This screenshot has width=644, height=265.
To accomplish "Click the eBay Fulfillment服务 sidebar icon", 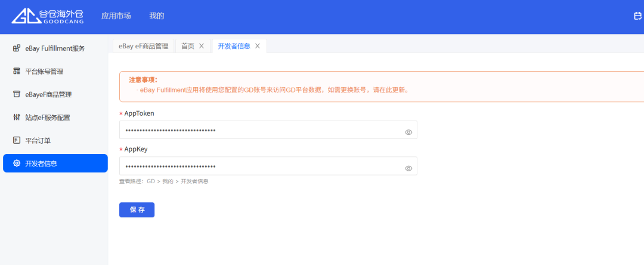I will [x=17, y=48].
